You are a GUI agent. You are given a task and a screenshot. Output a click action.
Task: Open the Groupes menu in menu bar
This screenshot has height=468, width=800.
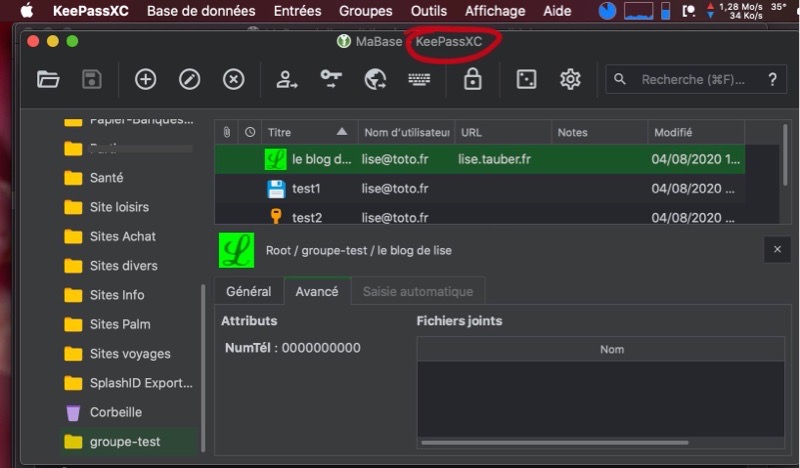point(365,11)
